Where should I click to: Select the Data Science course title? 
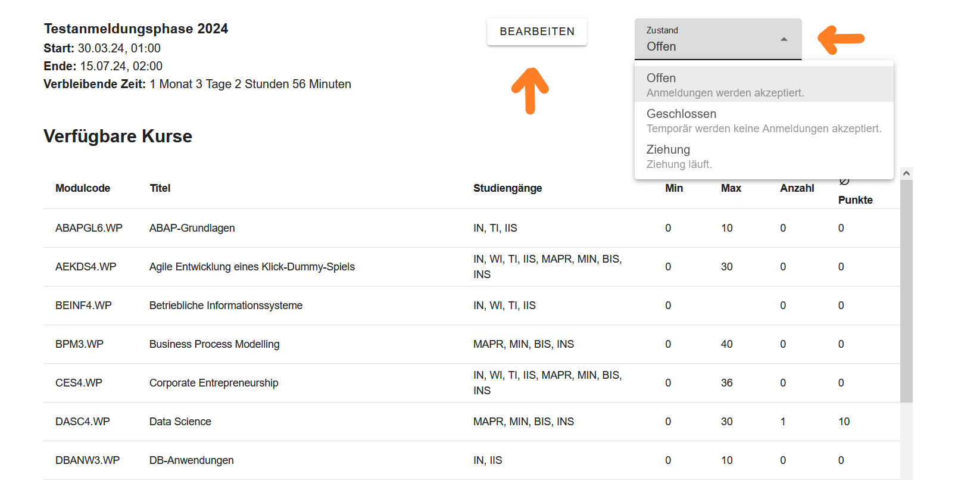[180, 422]
